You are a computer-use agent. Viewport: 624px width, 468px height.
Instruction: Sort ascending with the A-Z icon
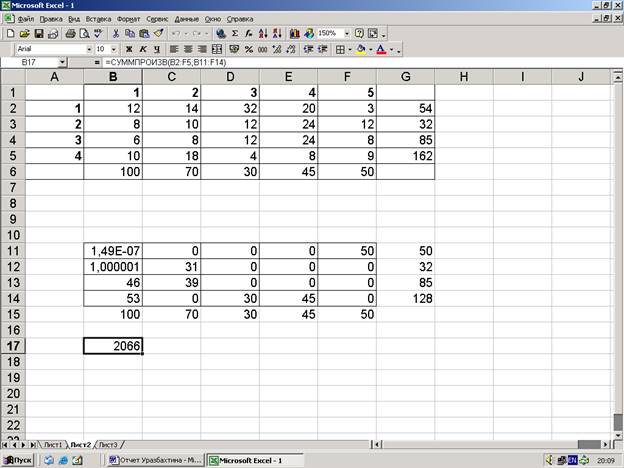[x=263, y=34]
